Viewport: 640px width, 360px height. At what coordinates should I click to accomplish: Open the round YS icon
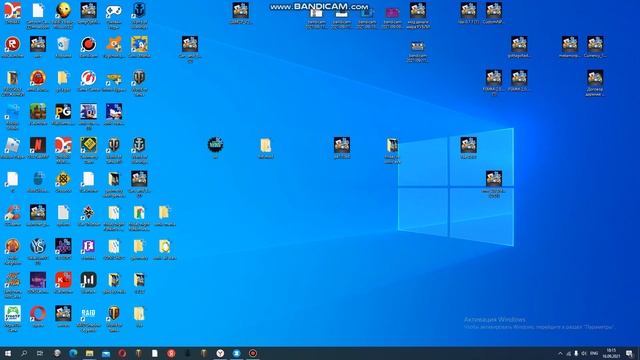point(38,246)
